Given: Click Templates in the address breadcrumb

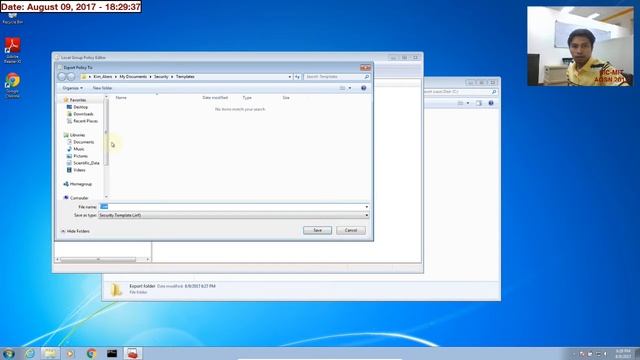Looking at the screenshot, I should [185, 77].
